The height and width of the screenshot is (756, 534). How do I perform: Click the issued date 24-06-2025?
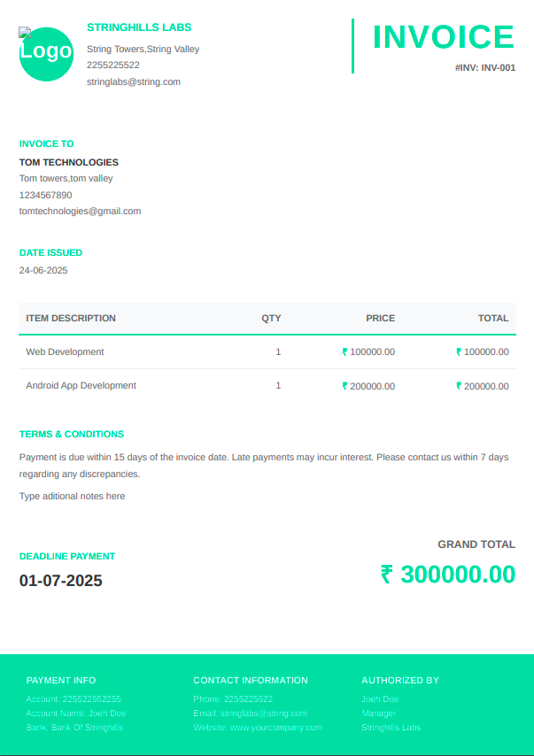point(43,270)
